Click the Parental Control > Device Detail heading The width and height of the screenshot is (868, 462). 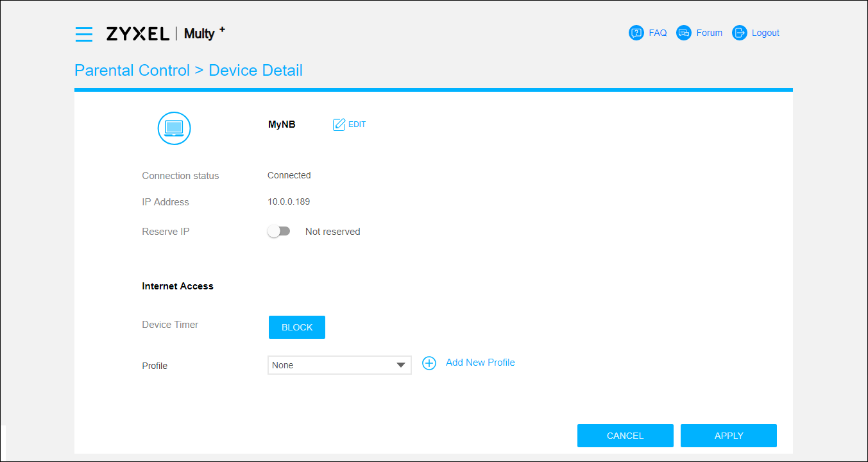tap(189, 70)
